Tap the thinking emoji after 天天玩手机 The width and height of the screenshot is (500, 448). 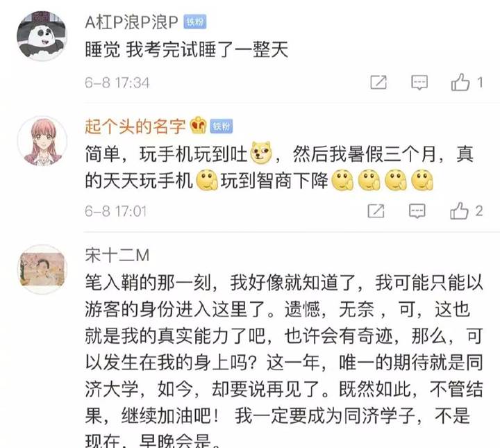click(207, 180)
